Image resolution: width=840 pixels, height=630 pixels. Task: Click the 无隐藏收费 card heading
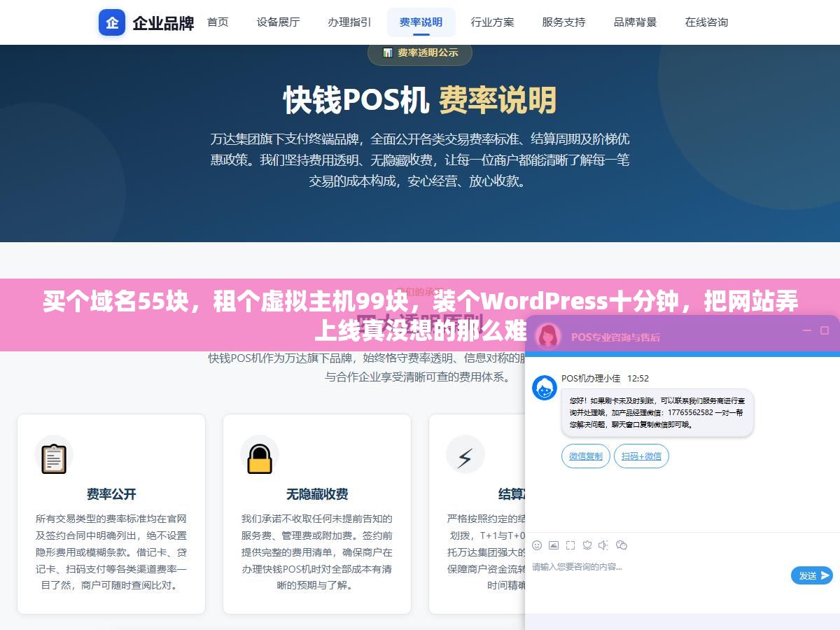click(317, 494)
